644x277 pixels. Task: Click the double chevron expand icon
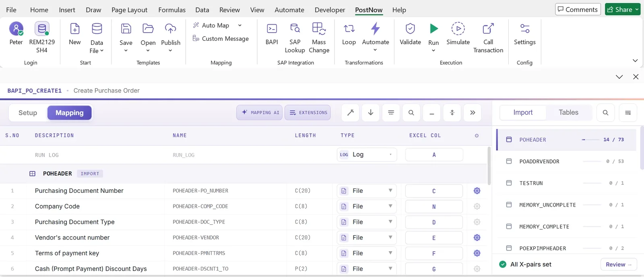473,113
